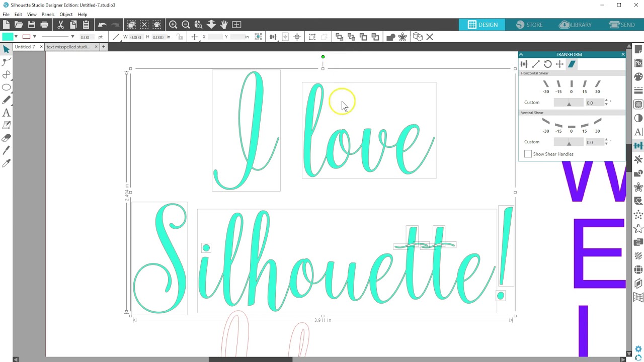644x362 pixels.
Task: Open the fill color dropdown arrow
Action: click(x=16, y=37)
